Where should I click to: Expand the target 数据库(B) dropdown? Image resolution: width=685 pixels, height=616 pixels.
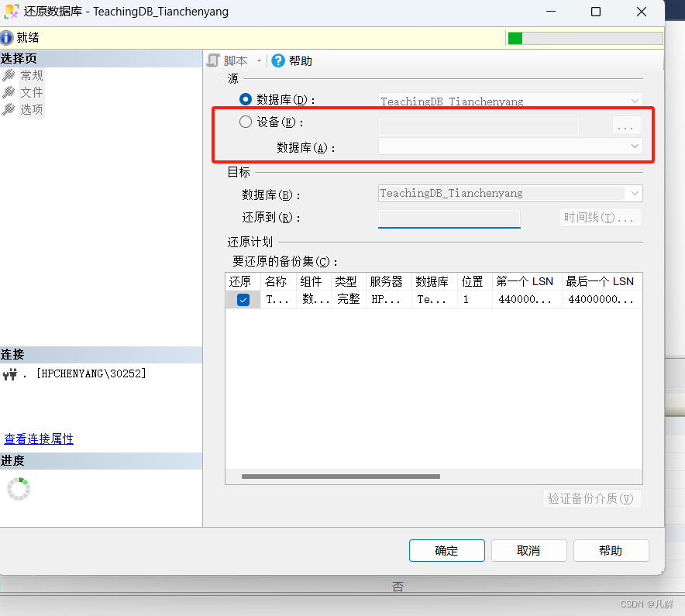click(635, 193)
